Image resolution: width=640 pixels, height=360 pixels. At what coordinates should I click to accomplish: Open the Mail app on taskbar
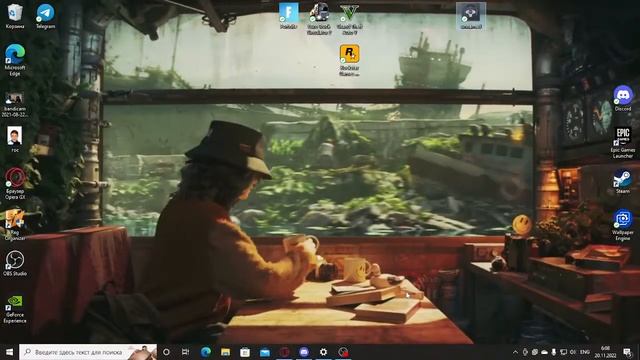coord(264,352)
